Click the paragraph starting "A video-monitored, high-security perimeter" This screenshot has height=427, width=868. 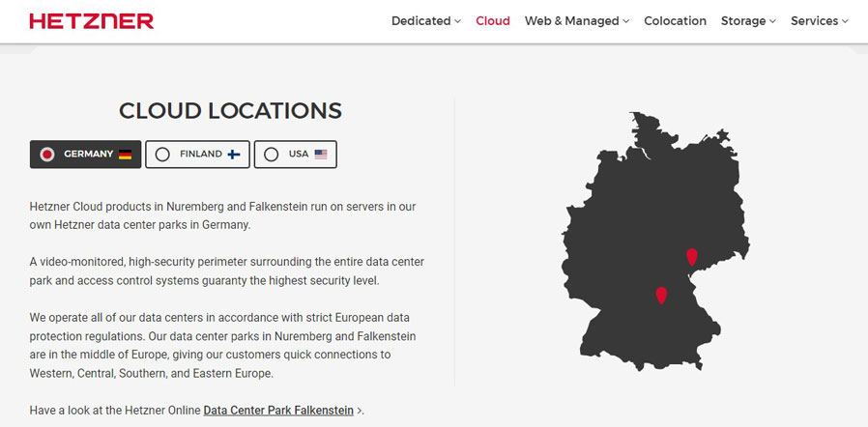click(x=227, y=271)
